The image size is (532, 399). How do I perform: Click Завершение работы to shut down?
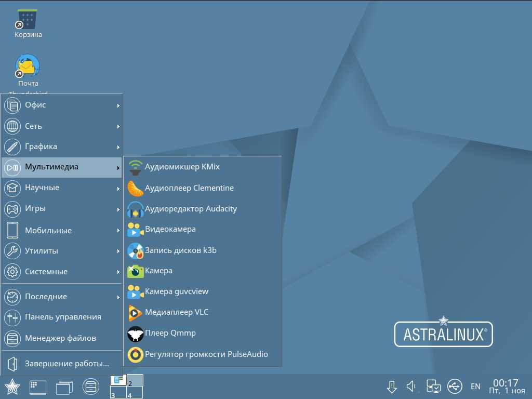66,364
